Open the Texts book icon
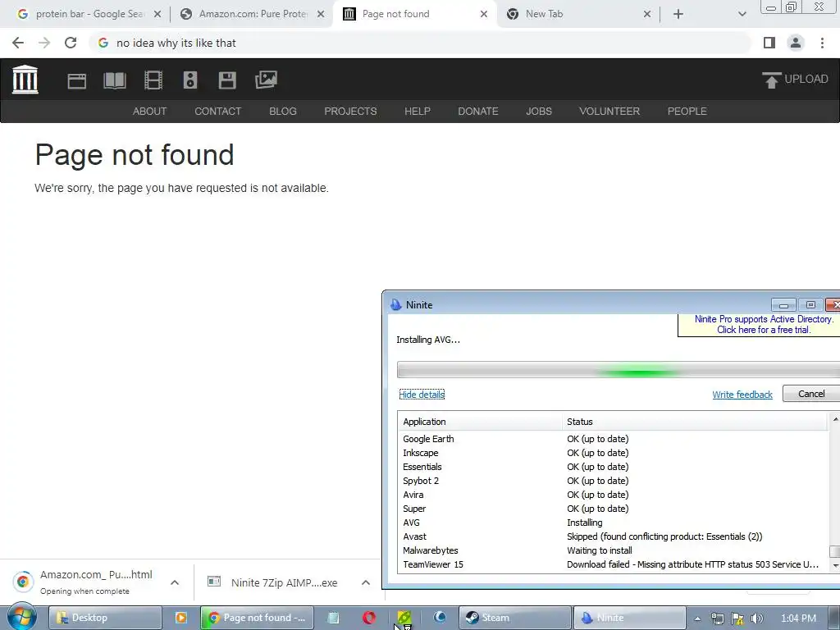 click(115, 81)
